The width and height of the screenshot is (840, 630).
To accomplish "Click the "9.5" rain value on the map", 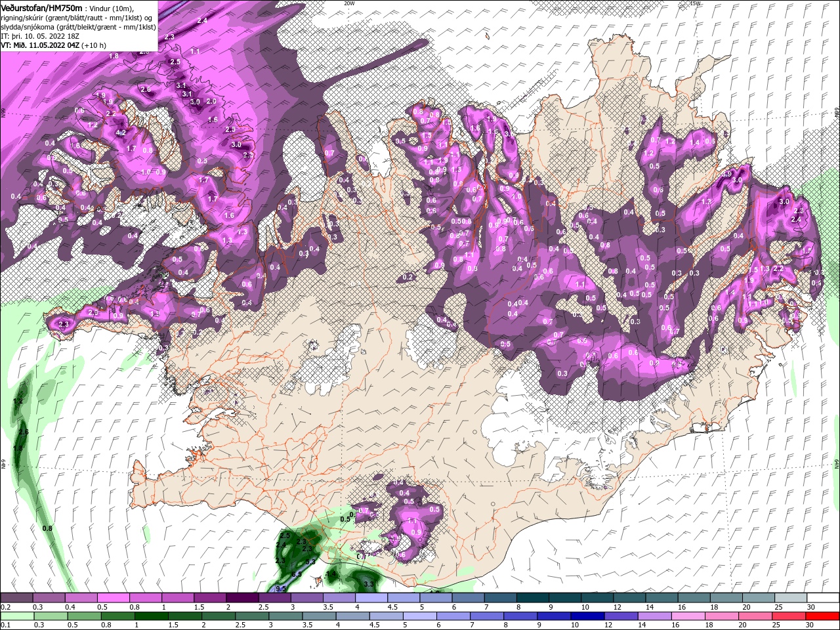I will coord(281,589).
